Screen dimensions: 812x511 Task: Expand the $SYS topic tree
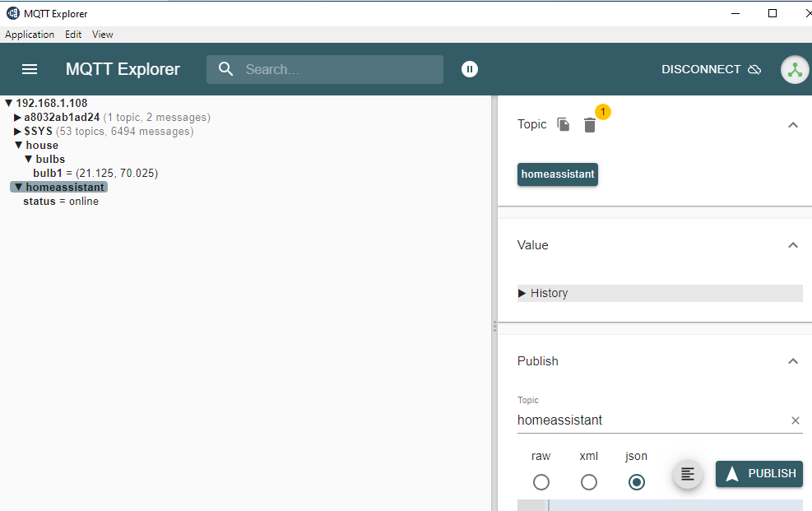tap(17, 132)
